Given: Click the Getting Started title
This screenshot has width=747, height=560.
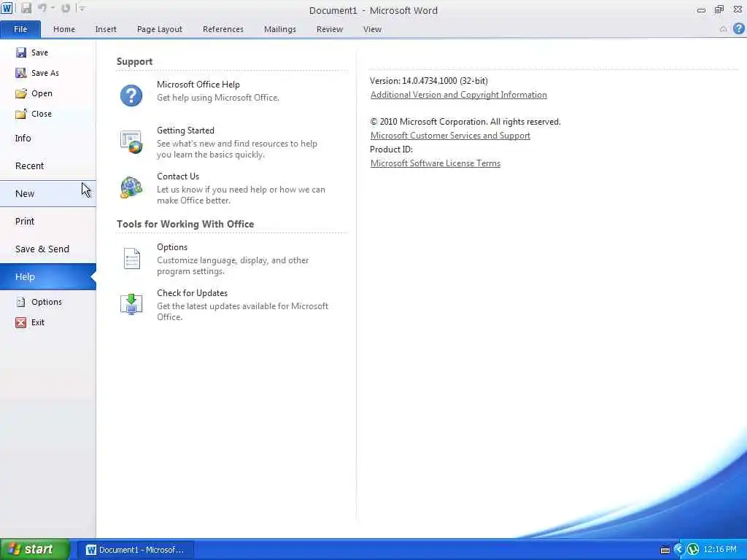Looking at the screenshot, I should (x=185, y=131).
